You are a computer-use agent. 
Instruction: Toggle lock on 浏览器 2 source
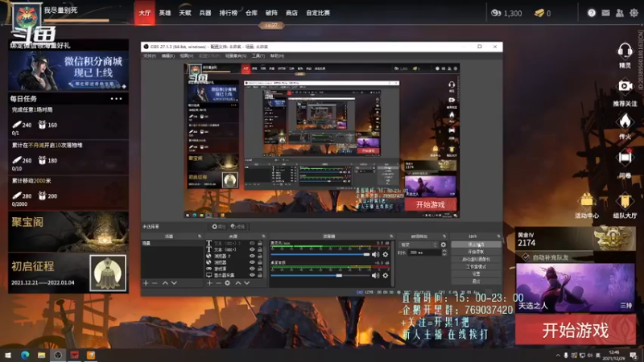click(260, 256)
